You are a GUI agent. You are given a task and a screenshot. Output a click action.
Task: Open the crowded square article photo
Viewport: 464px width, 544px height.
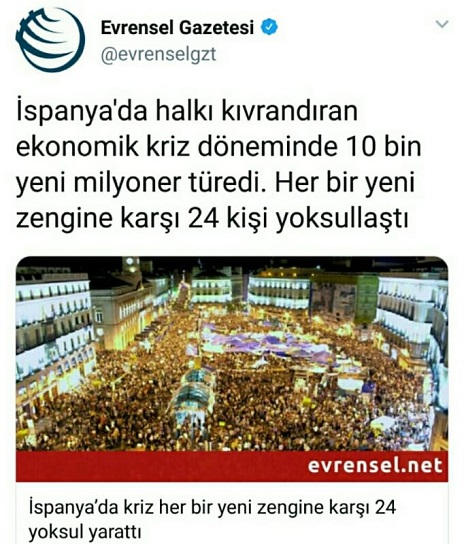(232, 354)
